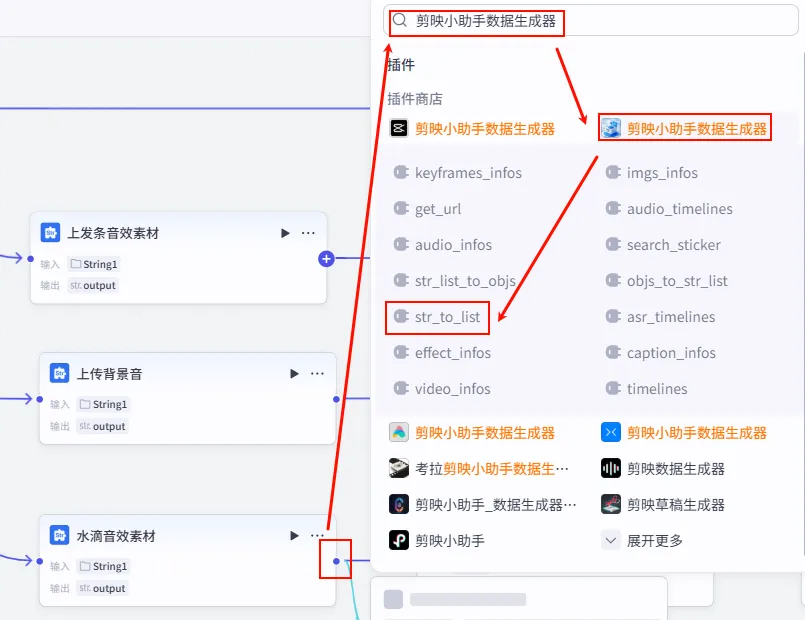The image size is (805, 620).
Task: Open more options for 上发条音效素材 node
Action: click(x=308, y=233)
